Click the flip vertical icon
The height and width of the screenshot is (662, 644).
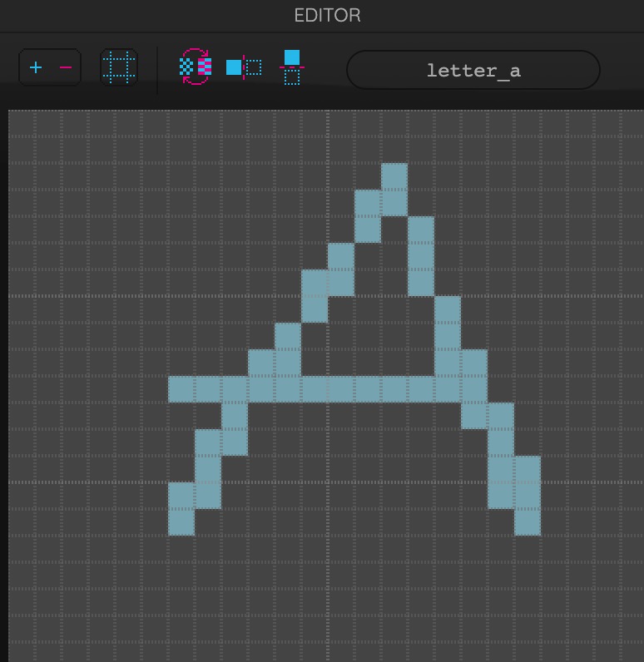[292, 67]
